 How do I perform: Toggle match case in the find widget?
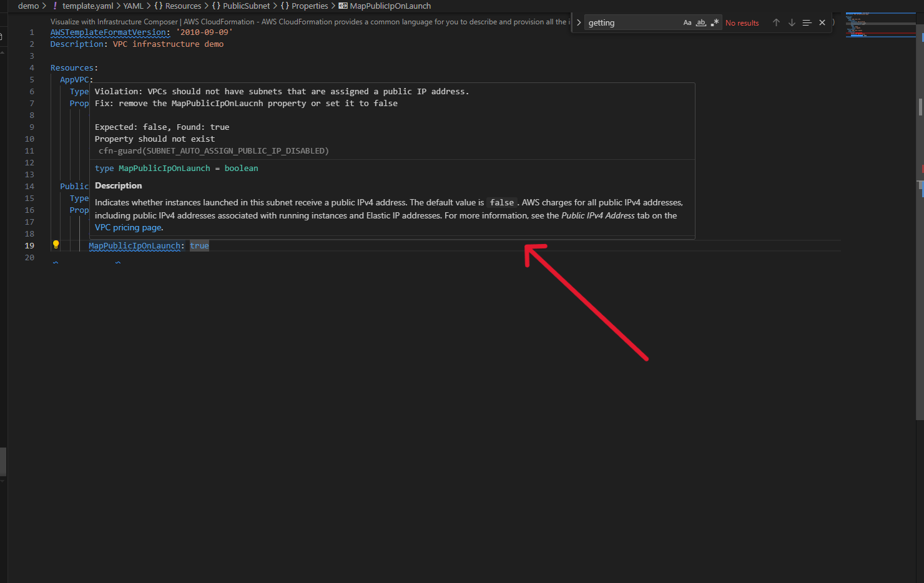pyautogui.click(x=687, y=22)
